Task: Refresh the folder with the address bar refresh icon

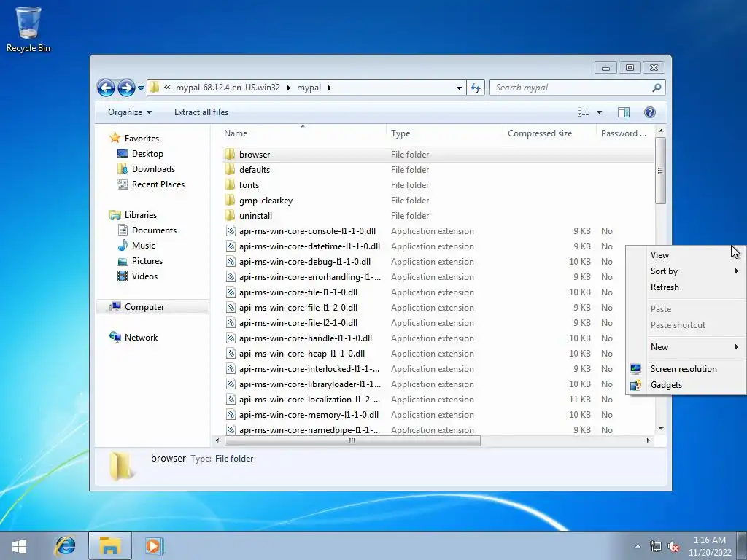Action: [x=476, y=87]
